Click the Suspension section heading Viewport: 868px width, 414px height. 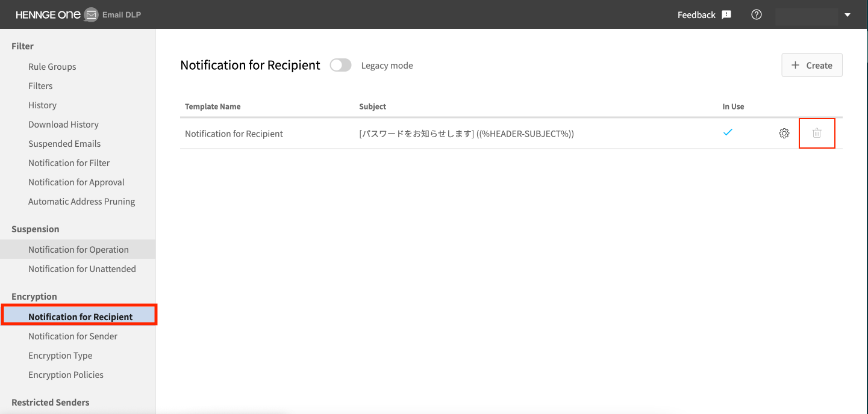[x=36, y=229]
